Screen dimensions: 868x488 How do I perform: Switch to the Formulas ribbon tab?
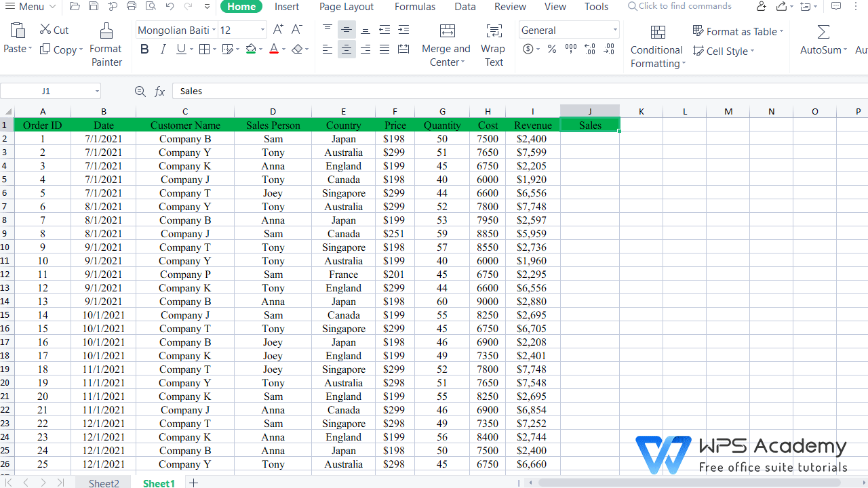click(414, 7)
